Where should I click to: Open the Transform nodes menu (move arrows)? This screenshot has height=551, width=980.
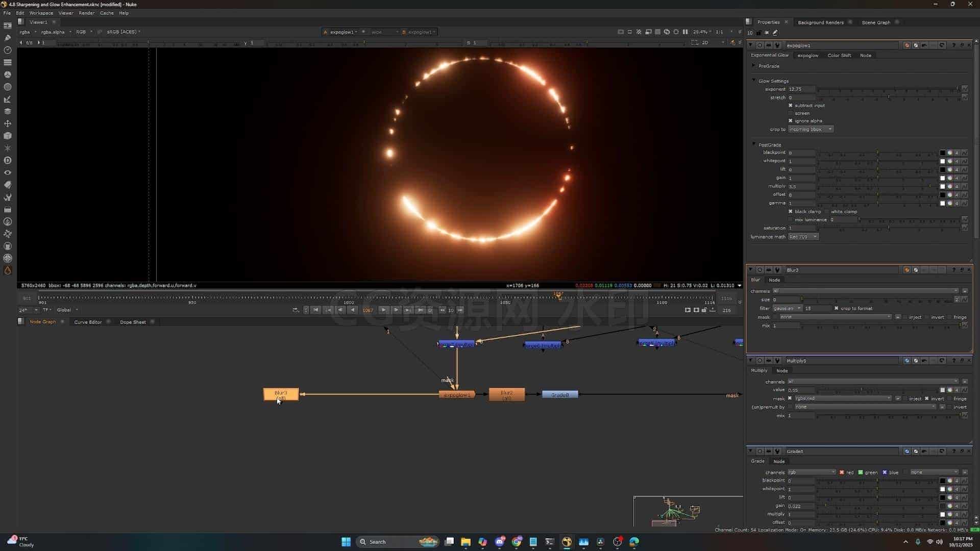(8, 123)
